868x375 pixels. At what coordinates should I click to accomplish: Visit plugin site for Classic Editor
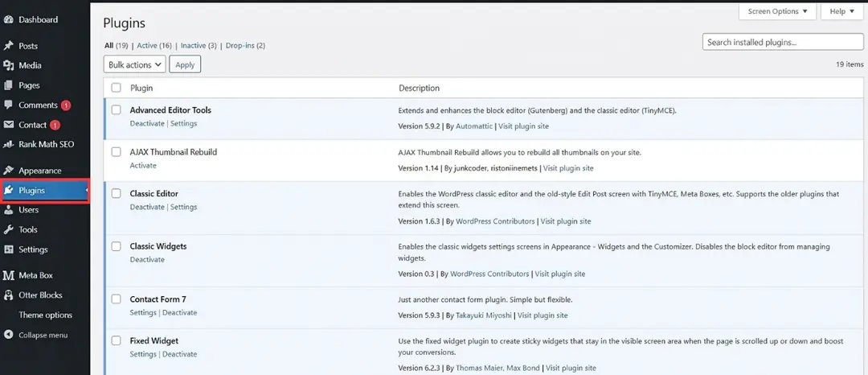coord(566,221)
